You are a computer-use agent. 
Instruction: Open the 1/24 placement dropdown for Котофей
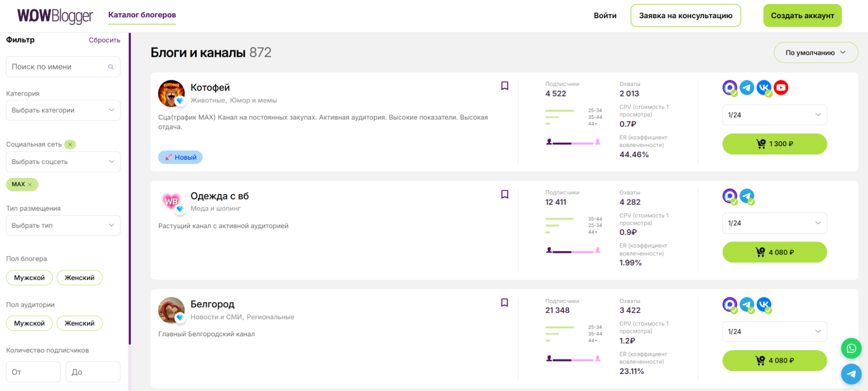[x=774, y=115]
